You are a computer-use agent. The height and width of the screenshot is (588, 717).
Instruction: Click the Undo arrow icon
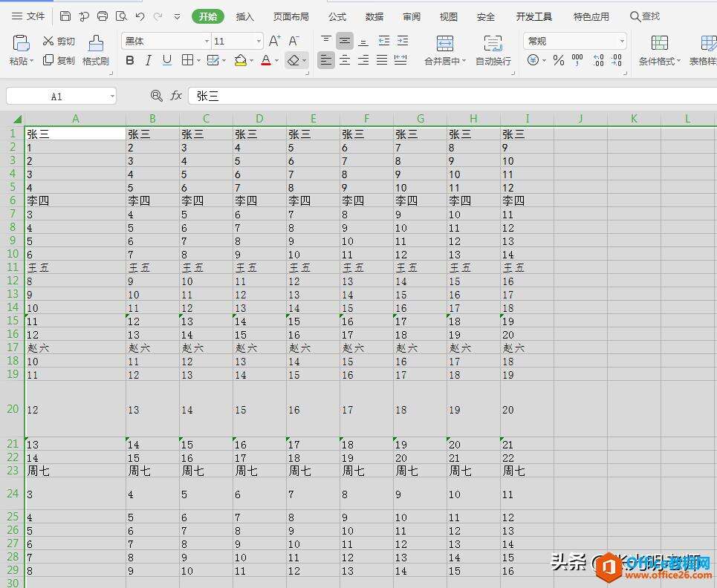[140, 16]
